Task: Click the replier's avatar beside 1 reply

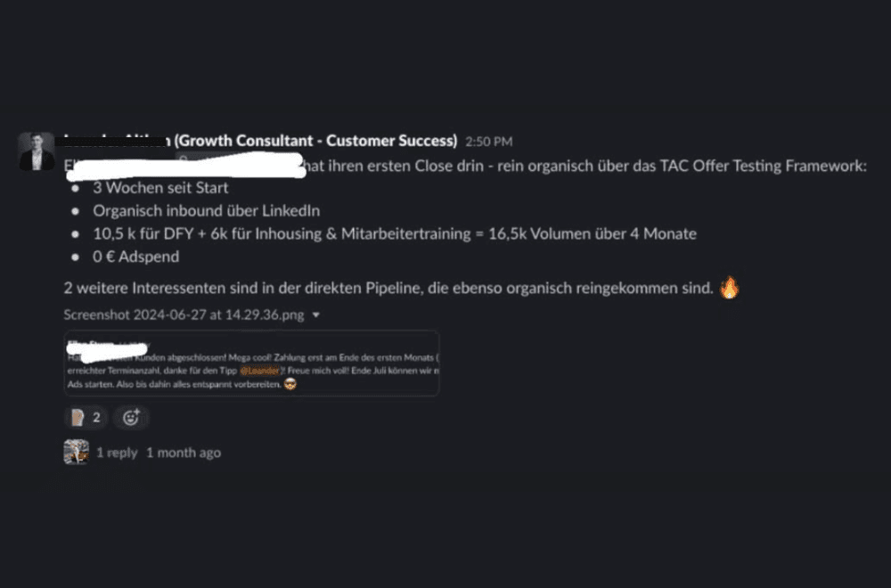Action: (x=76, y=453)
